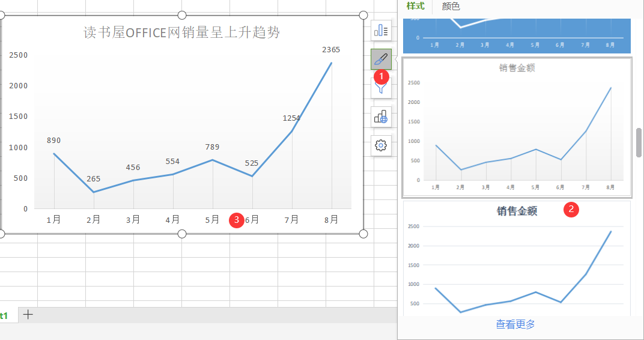
Task: Click the chart style brush icon
Action: point(381,59)
